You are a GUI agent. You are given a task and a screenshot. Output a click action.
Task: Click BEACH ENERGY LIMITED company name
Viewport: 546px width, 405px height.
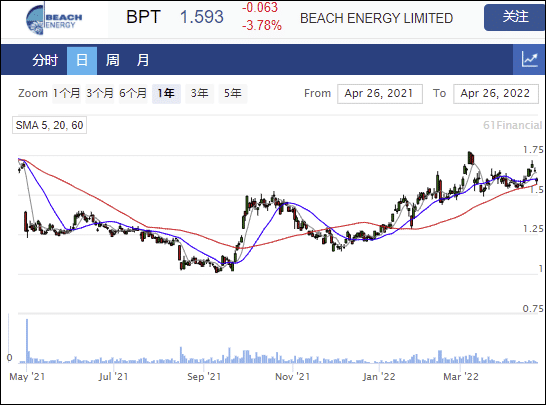click(376, 18)
